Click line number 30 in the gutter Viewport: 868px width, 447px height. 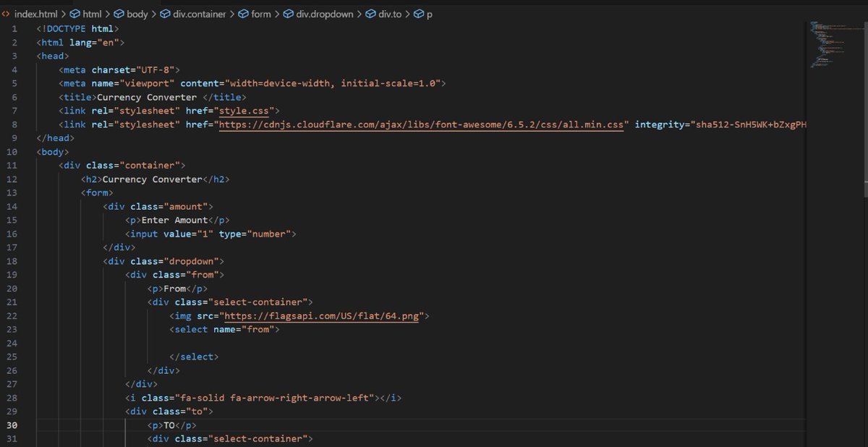[x=12, y=425]
